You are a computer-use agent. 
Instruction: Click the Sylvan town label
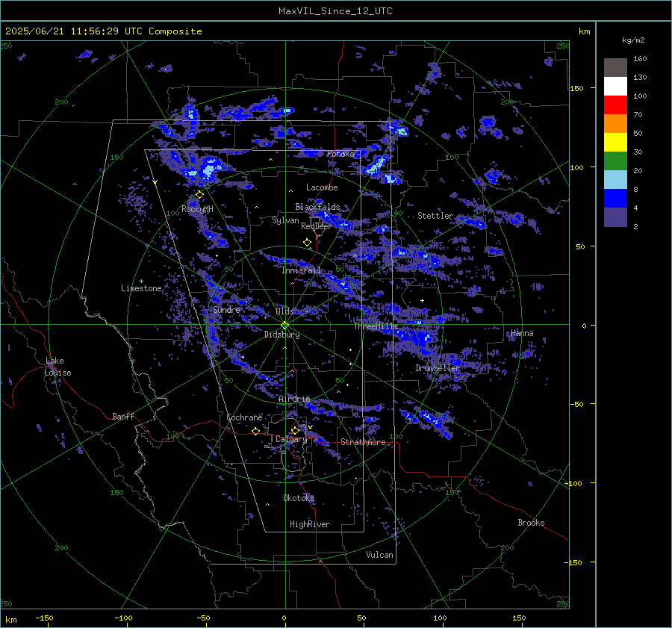(285, 220)
